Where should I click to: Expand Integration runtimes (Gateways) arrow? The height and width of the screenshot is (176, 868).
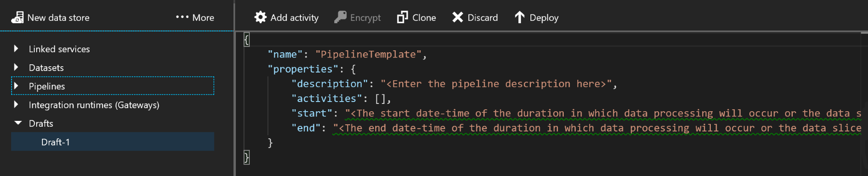pyautogui.click(x=16, y=104)
